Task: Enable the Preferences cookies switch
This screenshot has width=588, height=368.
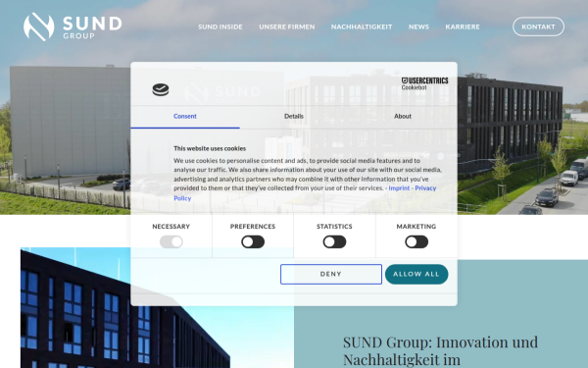Action: pos(253,241)
